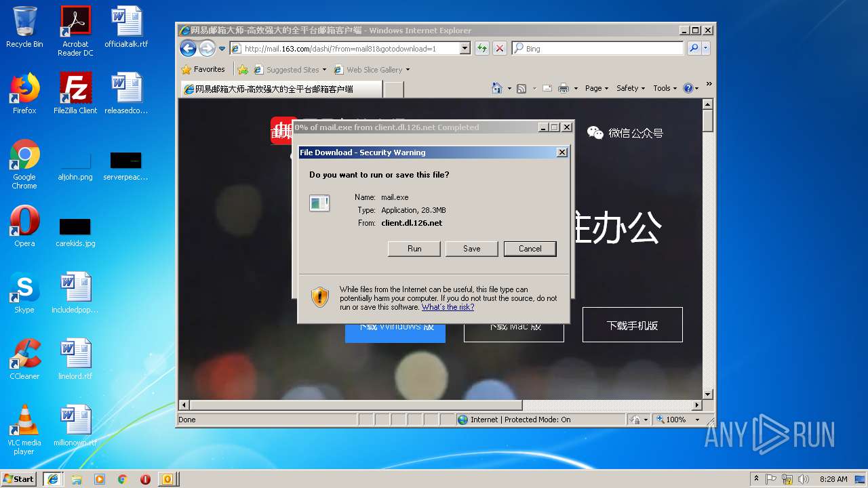Click horizontal scrollbar right arrow
Viewport: 868px width, 488px height.
696,405
